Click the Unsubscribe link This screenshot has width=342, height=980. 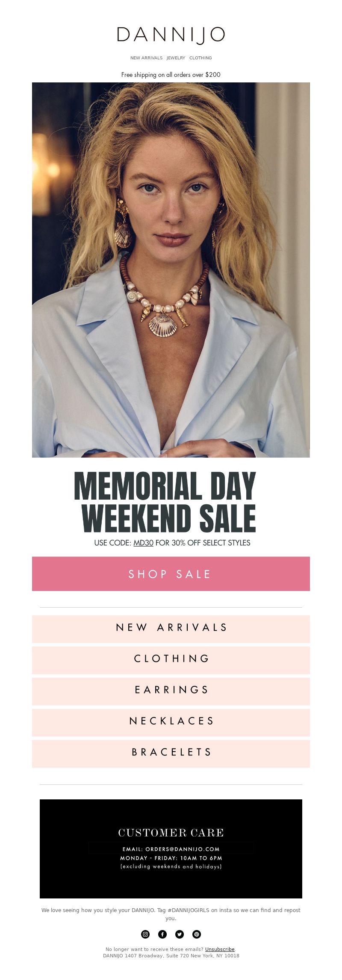point(220,949)
